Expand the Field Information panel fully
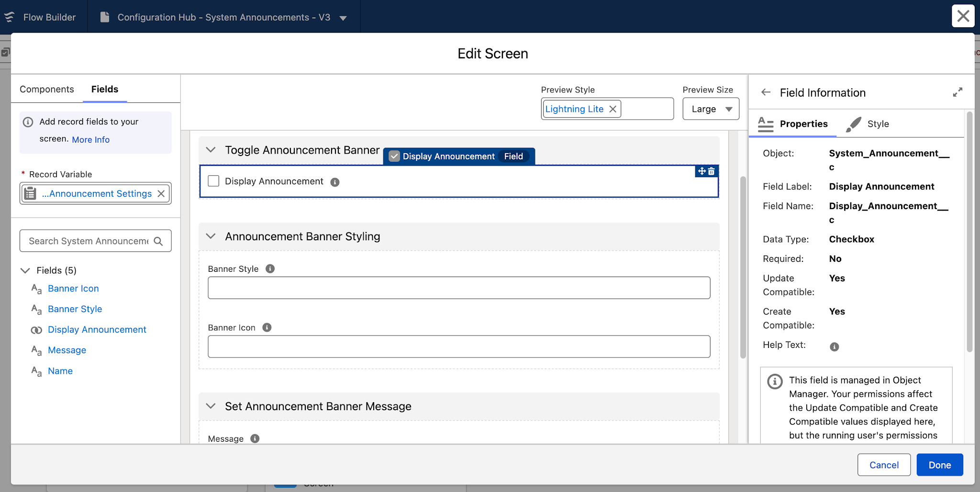The width and height of the screenshot is (980, 492). tap(958, 92)
